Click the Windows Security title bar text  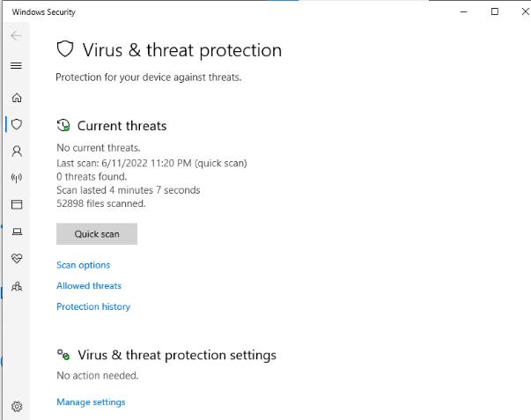tap(44, 12)
